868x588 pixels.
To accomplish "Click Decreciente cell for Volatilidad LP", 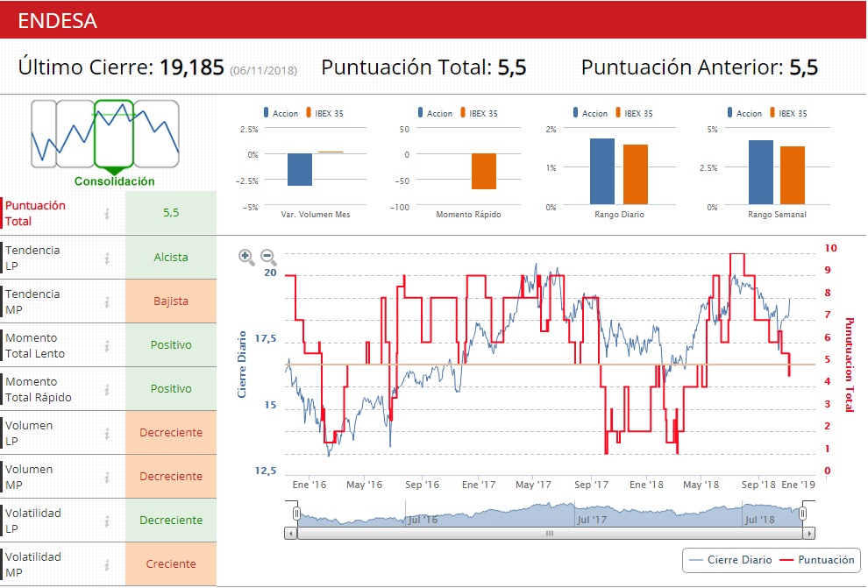I will pyautogui.click(x=171, y=521).
